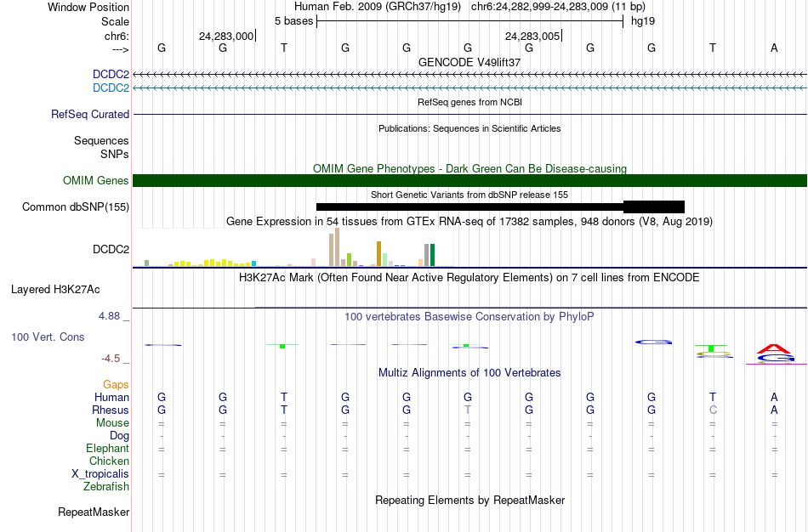Click thick black block of dbSNP variant
Screen dimensions: 808x532
tap(653, 207)
